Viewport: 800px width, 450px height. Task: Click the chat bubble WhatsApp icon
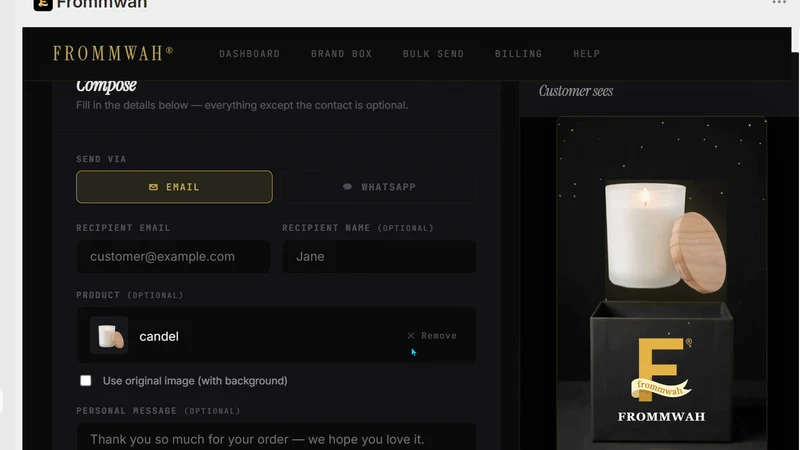pos(347,187)
